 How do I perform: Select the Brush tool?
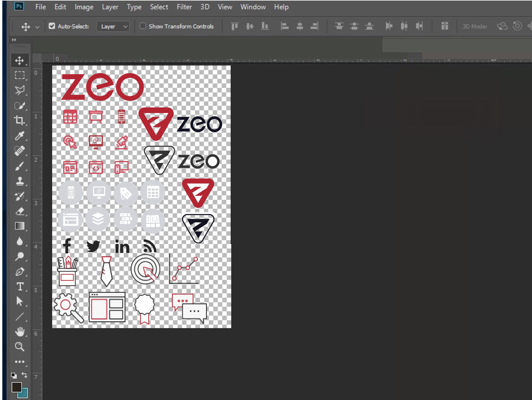click(x=19, y=166)
